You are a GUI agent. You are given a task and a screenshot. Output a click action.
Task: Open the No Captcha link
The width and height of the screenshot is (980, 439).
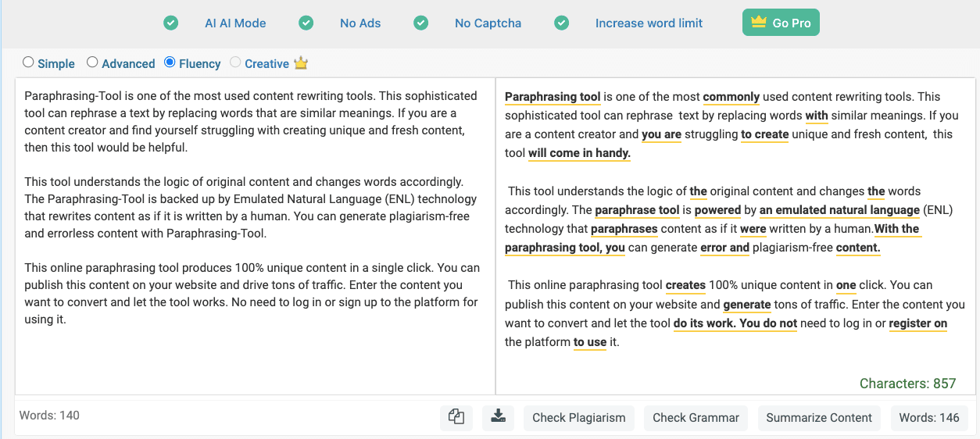(x=488, y=23)
